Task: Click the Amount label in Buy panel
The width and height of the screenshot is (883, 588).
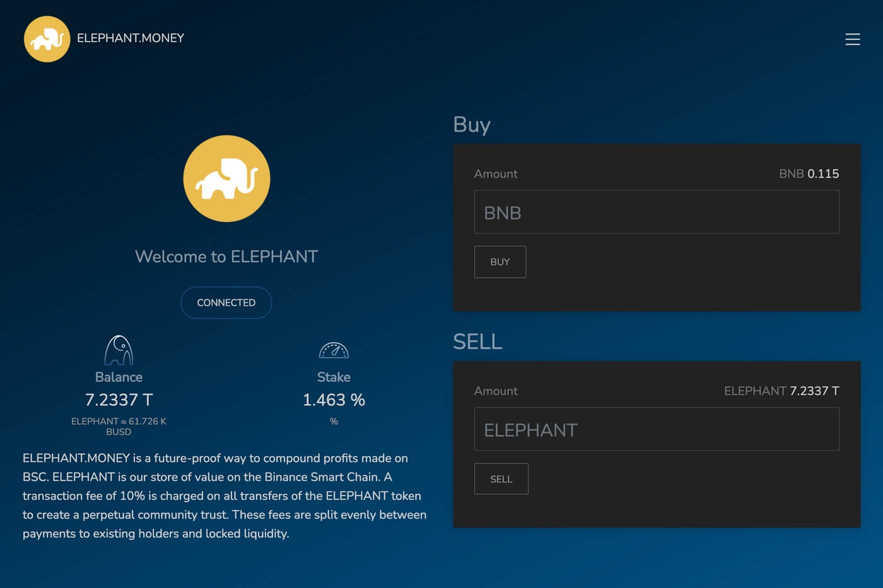Action: coord(496,174)
